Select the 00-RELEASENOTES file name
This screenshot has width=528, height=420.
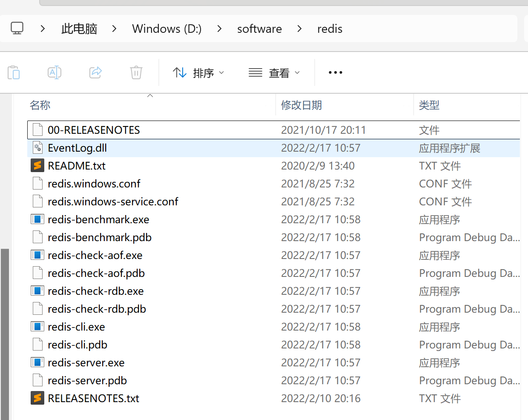coord(94,130)
